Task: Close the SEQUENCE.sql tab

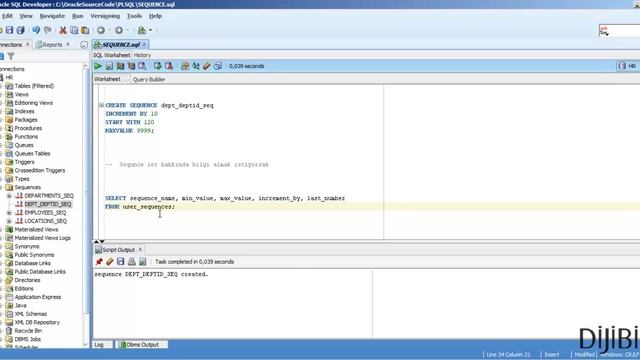Action: tap(144, 44)
